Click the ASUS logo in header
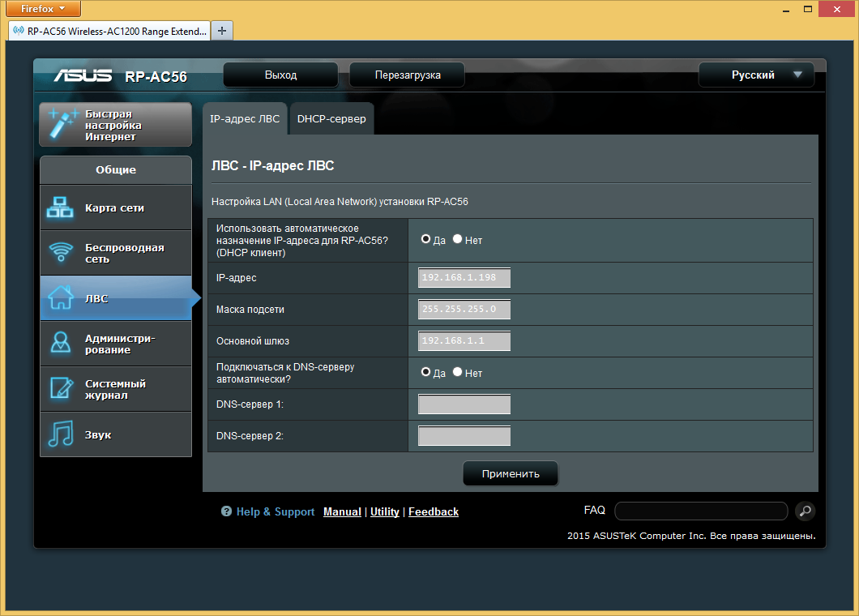The image size is (859, 616). 83,75
